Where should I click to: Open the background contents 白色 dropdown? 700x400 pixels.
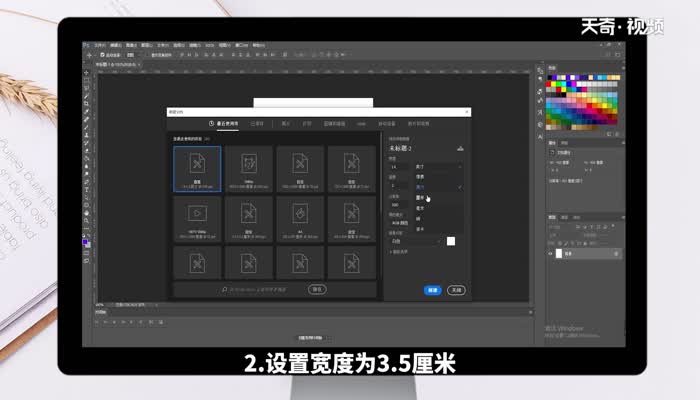pyautogui.click(x=415, y=241)
